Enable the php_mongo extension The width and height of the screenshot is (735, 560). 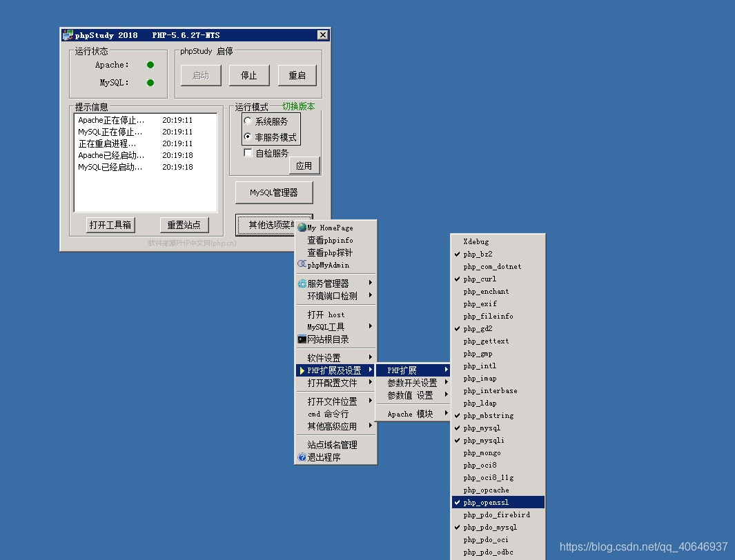(x=498, y=453)
